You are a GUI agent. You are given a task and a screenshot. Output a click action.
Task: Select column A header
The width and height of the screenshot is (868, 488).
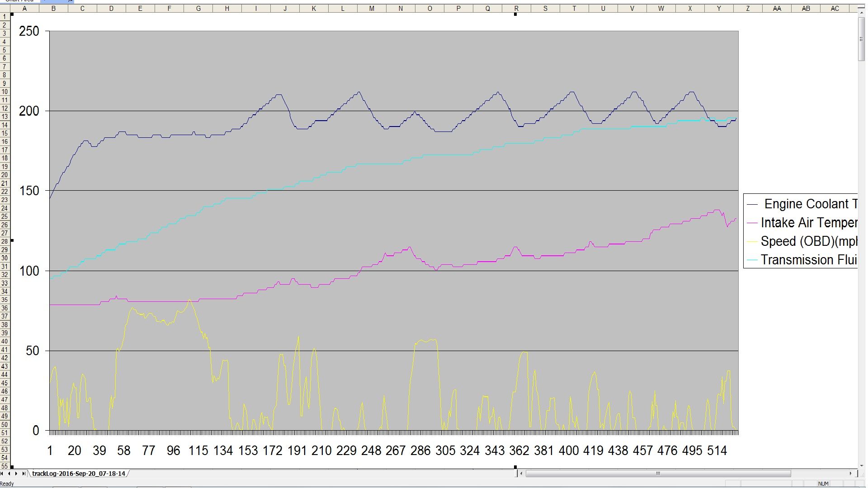24,8
